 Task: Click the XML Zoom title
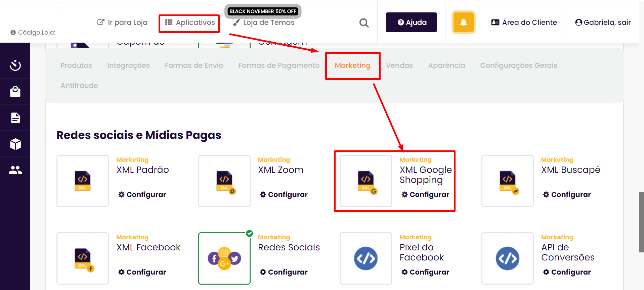[281, 170]
